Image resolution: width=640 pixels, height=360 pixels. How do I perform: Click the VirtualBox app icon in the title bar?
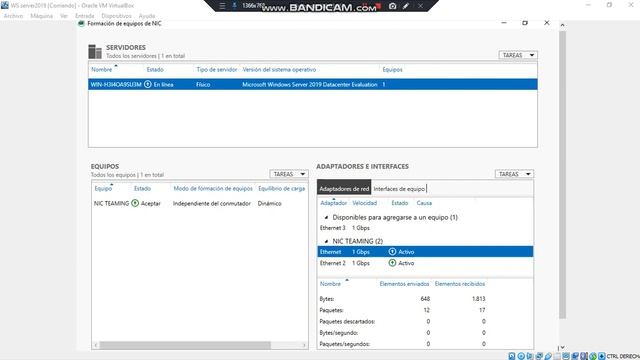4,5
